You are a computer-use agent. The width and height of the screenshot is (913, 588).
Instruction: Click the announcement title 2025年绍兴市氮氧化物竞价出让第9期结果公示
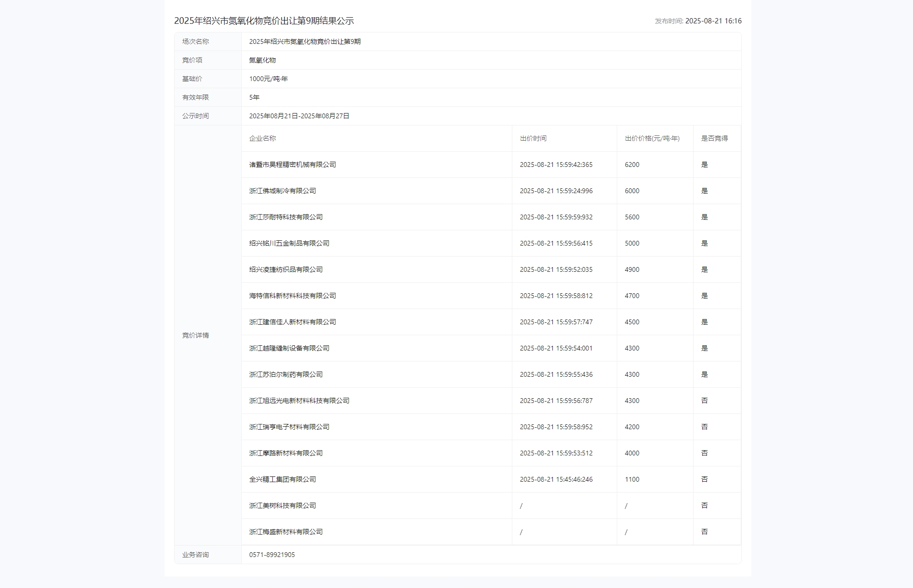[x=265, y=21]
